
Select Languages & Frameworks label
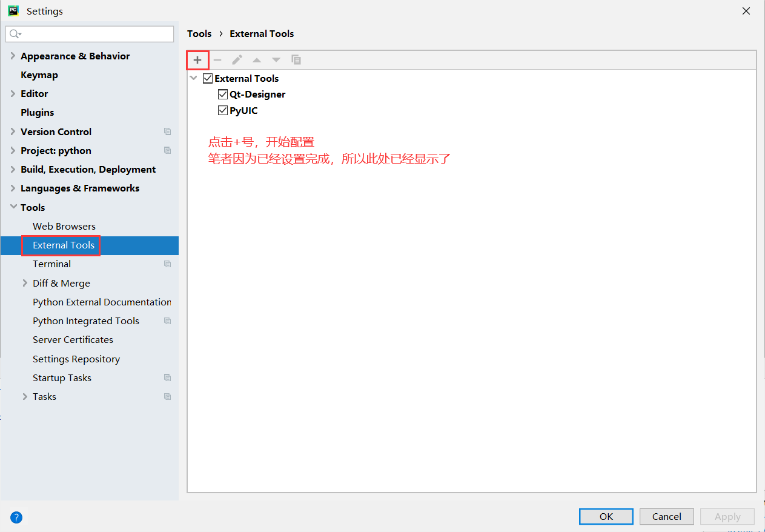click(80, 188)
